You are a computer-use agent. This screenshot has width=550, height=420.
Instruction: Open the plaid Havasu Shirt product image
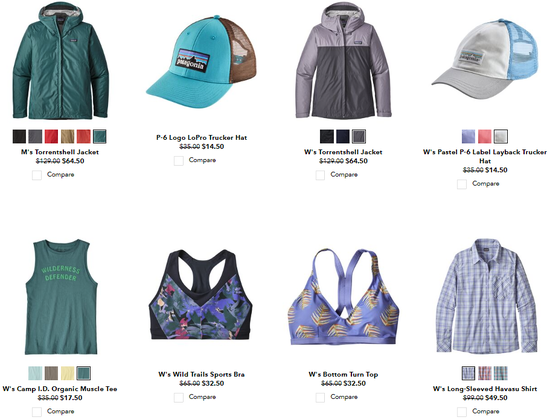click(x=486, y=296)
